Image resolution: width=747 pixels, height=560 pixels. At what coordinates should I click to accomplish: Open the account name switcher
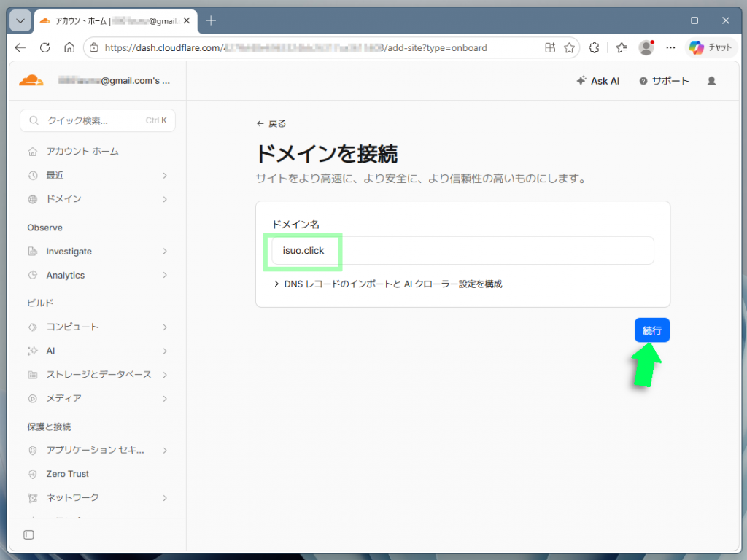tap(114, 80)
